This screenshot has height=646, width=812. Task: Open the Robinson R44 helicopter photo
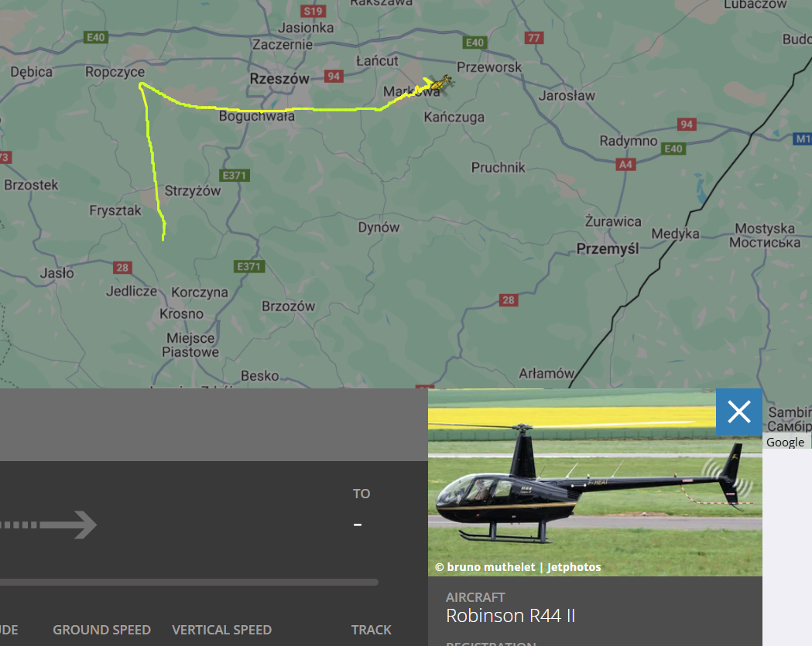[595, 483]
